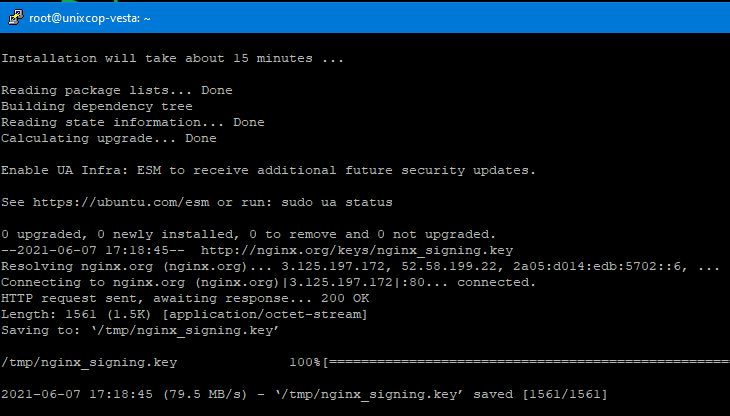Click the https://ubuntu.com/esm URL
The height and width of the screenshot is (416, 730).
pos(121,202)
